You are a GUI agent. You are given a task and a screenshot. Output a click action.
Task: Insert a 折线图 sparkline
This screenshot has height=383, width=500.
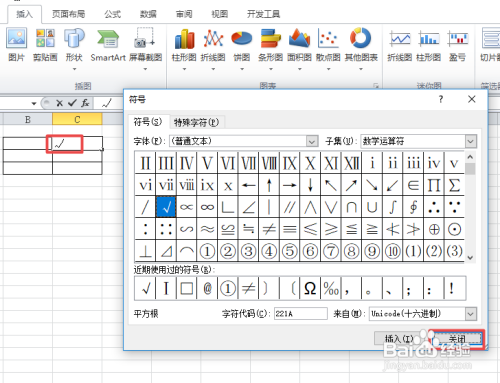(400, 45)
